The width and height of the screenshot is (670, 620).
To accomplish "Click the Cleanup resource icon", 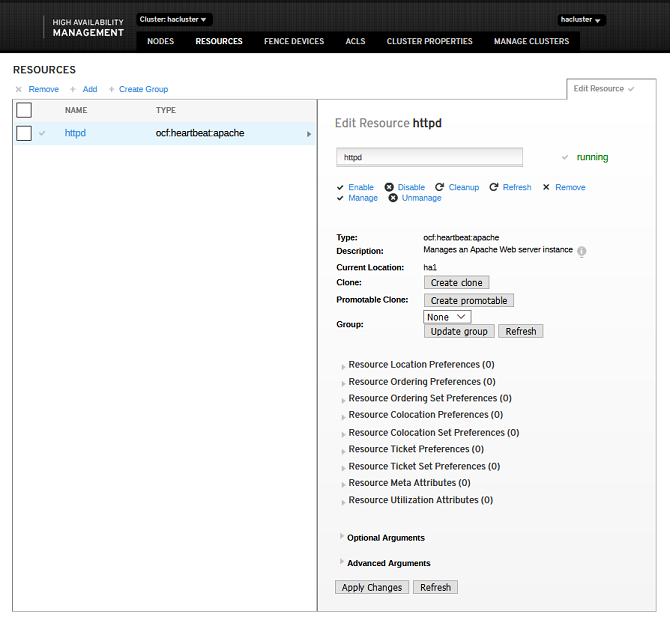I will 440,187.
